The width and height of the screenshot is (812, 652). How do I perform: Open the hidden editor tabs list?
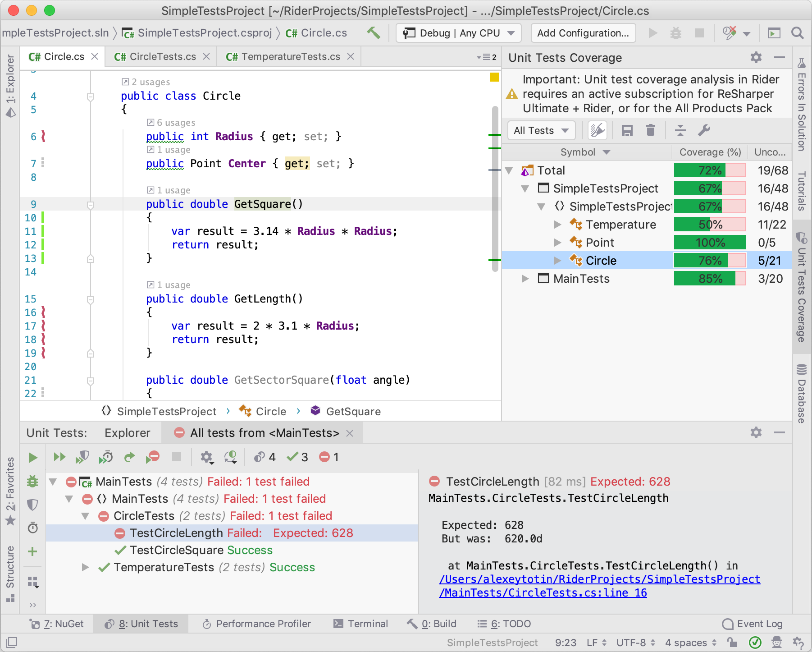(487, 57)
